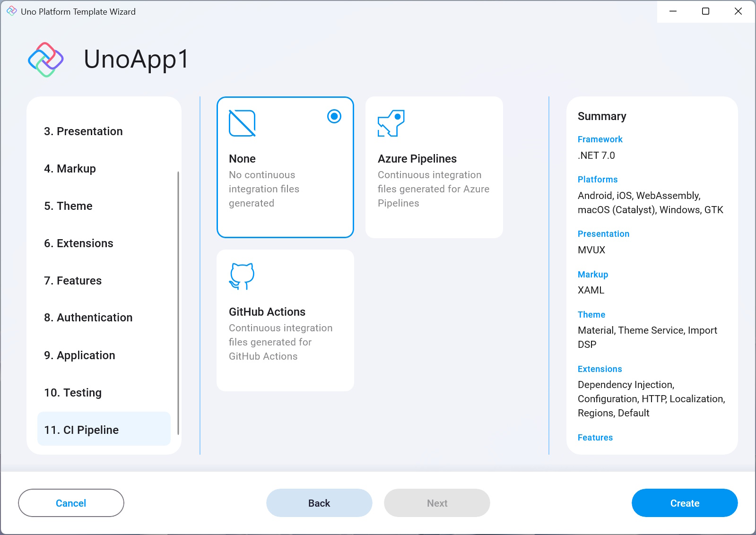Image resolution: width=756 pixels, height=535 pixels.
Task: Choose the Azure Pipelines card
Action: point(434,167)
